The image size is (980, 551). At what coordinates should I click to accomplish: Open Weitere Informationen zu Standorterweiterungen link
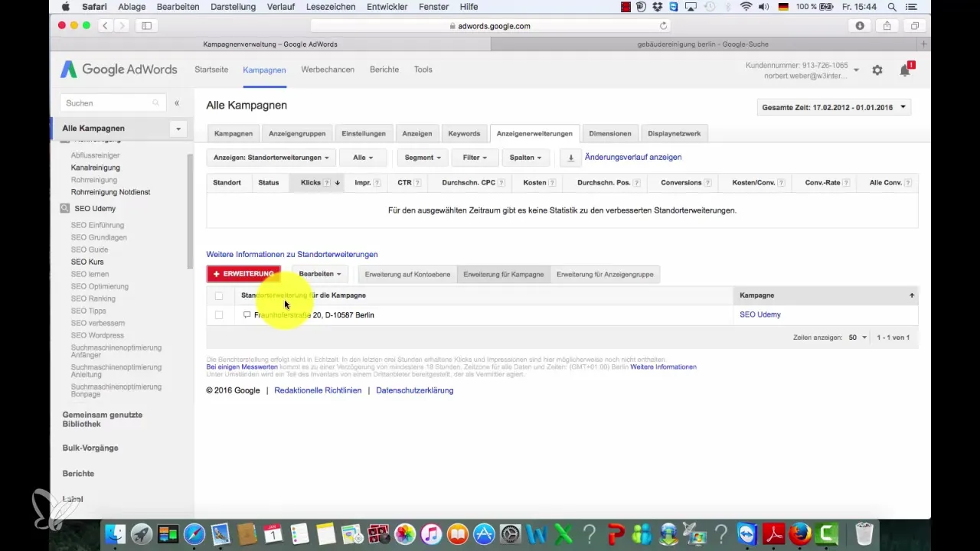(x=292, y=254)
